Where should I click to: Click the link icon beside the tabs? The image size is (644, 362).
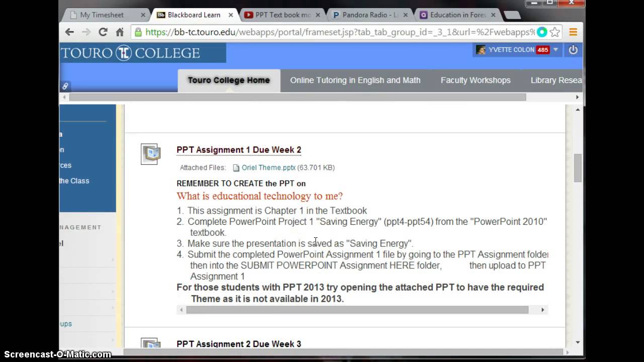65,86
